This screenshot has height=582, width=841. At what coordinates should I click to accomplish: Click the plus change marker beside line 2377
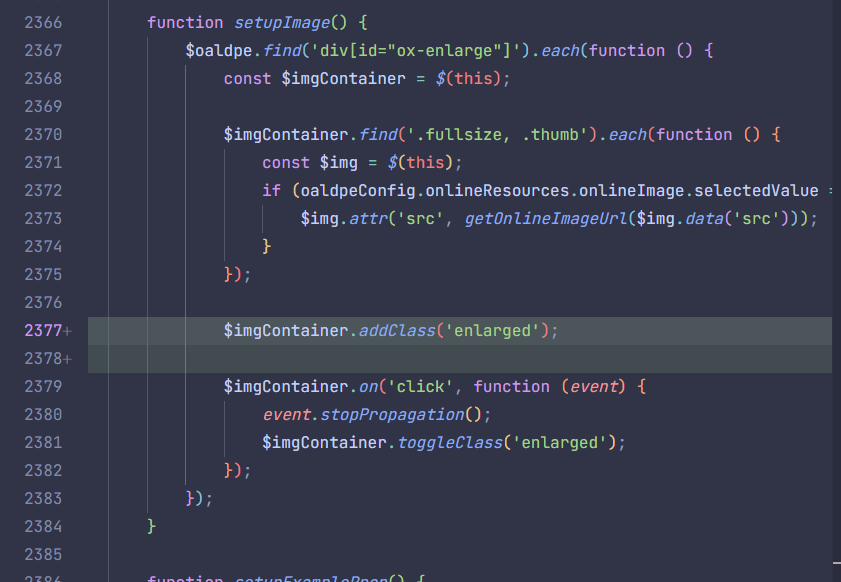pyautogui.click(x=67, y=331)
